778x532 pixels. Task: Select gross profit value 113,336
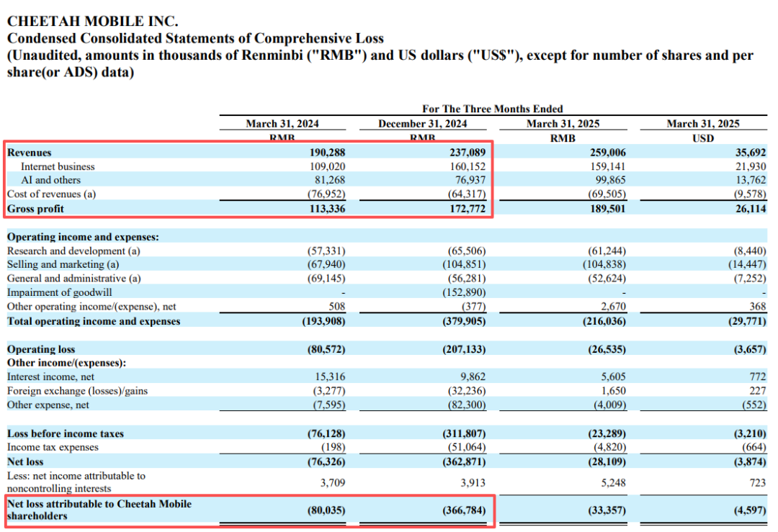pyautogui.click(x=327, y=209)
